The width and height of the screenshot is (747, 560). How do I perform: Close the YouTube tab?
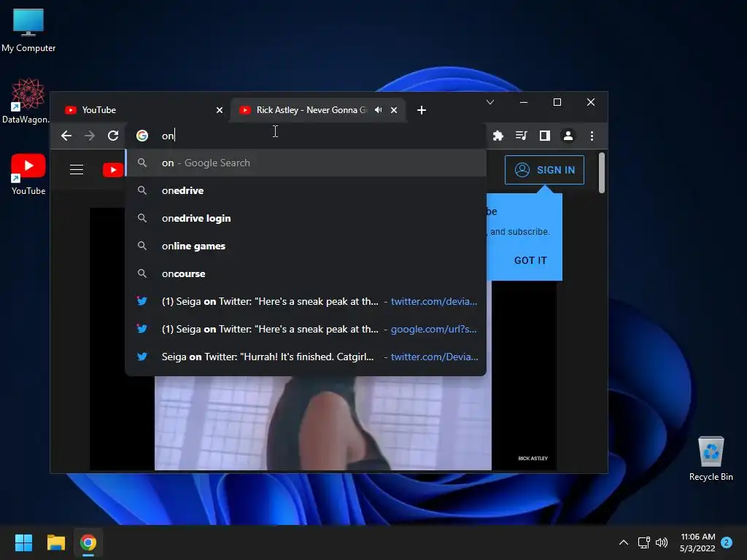[x=220, y=110]
